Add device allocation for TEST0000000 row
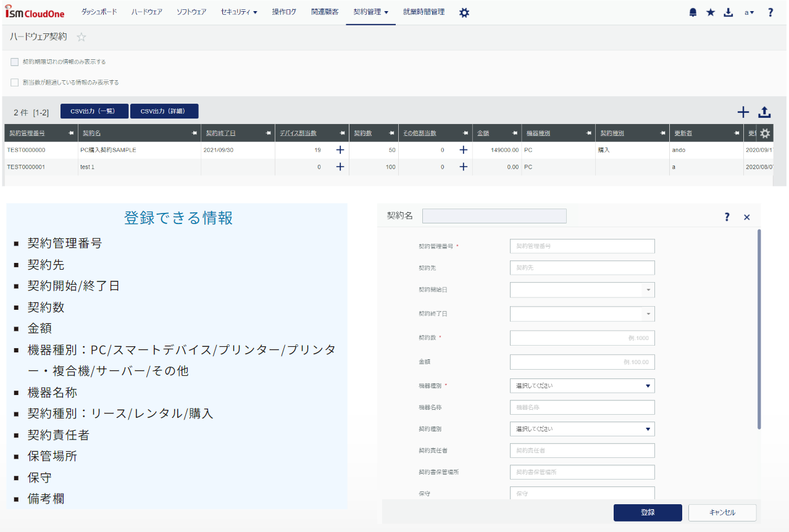The height and width of the screenshot is (532, 789). 340,150
